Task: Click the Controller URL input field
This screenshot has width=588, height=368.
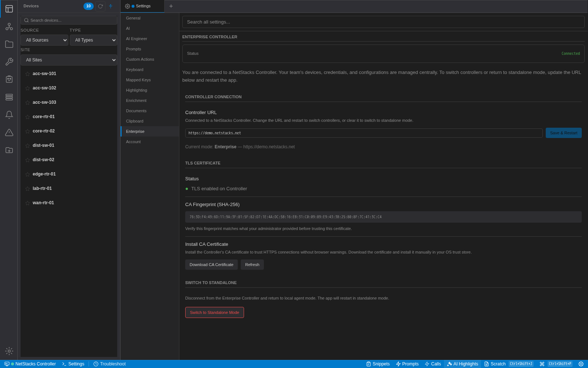Action: tap(364, 133)
